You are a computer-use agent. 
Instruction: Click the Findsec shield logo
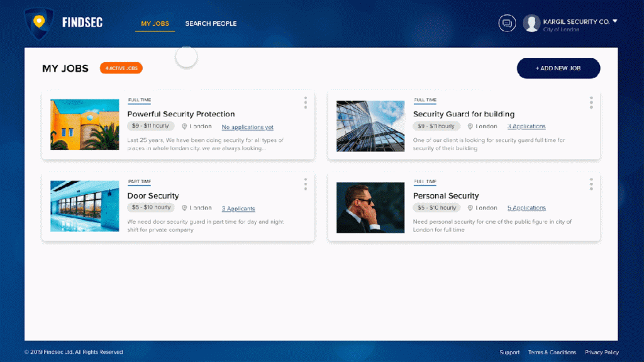(x=39, y=24)
